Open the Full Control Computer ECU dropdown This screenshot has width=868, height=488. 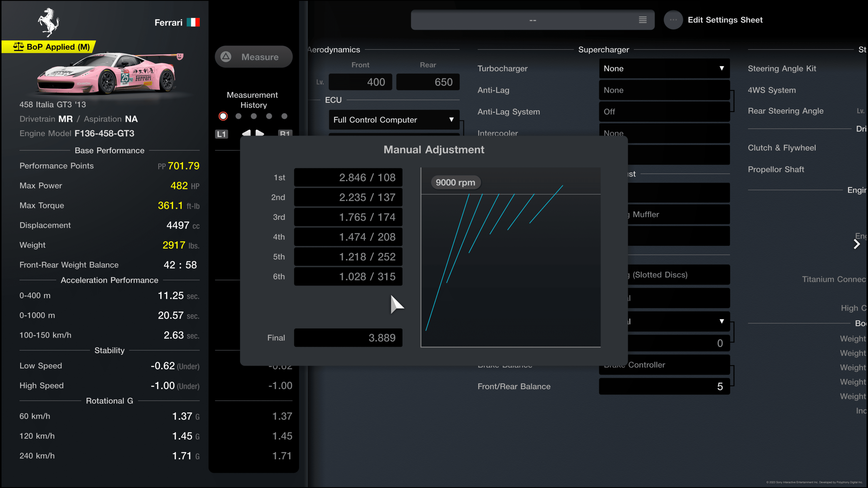pyautogui.click(x=394, y=120)
